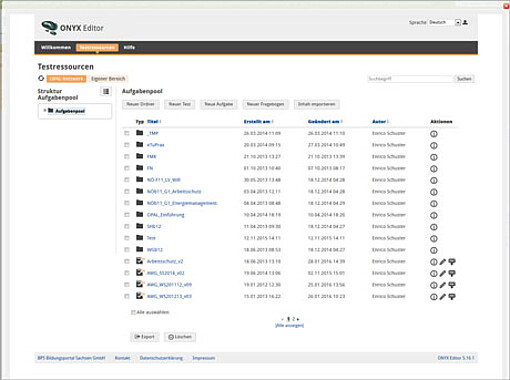
Task: Switch to Eigener Bereich tab
Action: [108, 79]
